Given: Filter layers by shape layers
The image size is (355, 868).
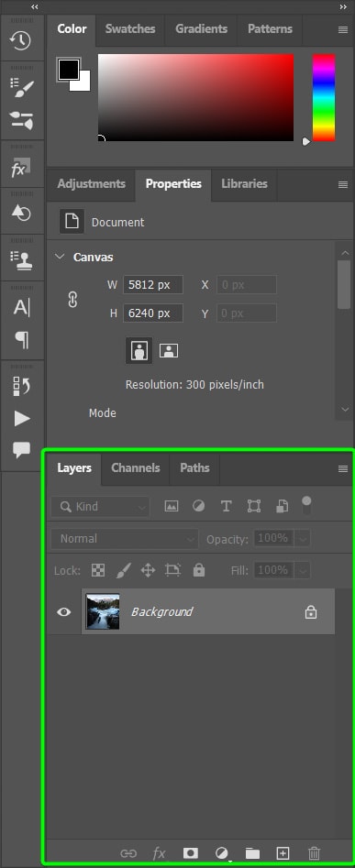Looking at the screenshot, I should click(x=254, y=506).
